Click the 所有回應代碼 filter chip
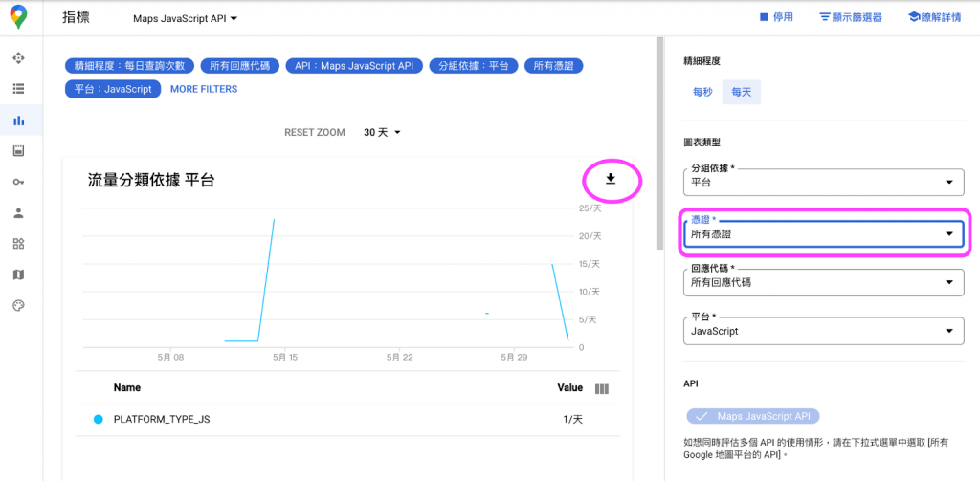This screenshot has width=980, height=481. [x=240, y=66]
